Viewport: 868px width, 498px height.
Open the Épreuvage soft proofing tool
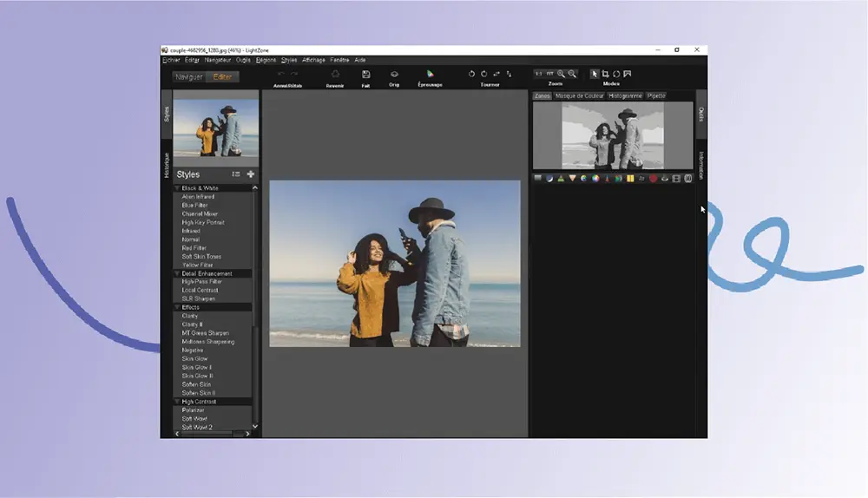[x=431, y=74]
